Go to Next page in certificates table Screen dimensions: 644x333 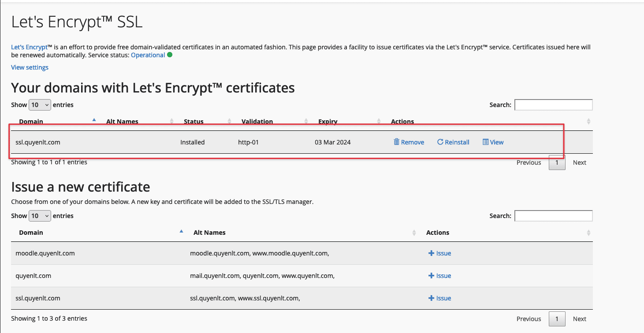pyautogui.click(x=579, y=163)
